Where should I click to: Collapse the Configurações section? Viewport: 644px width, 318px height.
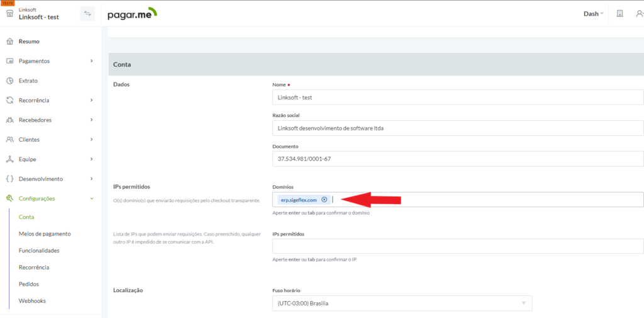(92, 198)
